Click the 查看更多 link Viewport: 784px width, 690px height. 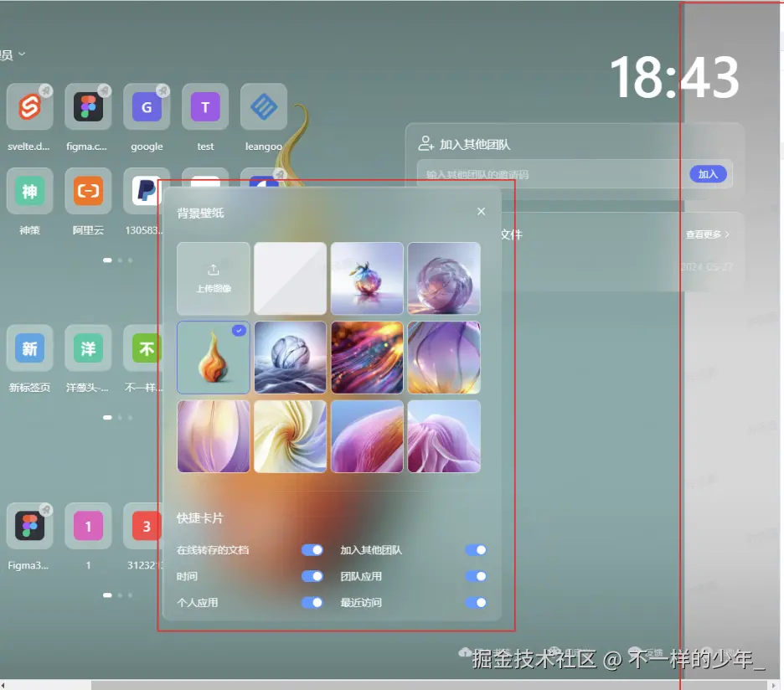click(x=704, y=234)
